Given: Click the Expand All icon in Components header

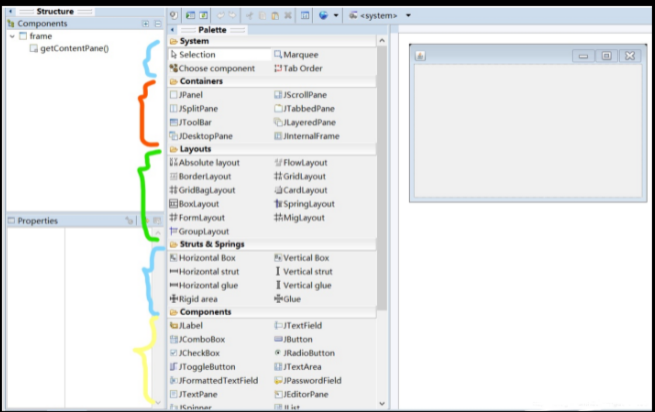Looking at the screenshot, I should [145, 24].
